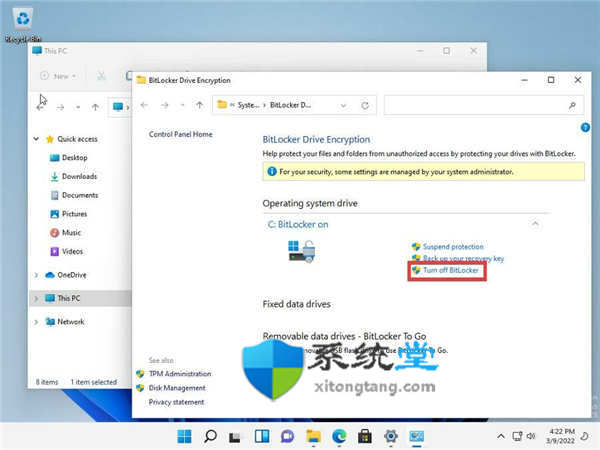600x450 pixels.
Task: Collapse Quick access in This PC
Action: pyautogui.click(x=36, y=139)
